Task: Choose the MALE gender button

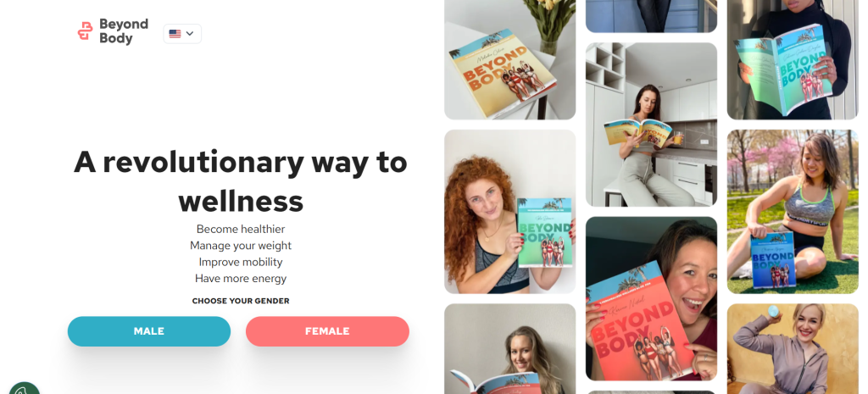Action: point(149,331)
